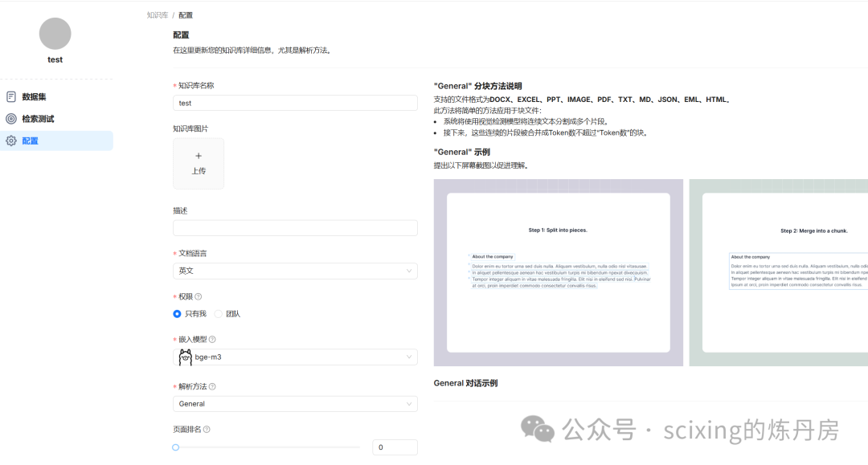Click the llama icon beside bge-m3

click(x=186, y=357)
